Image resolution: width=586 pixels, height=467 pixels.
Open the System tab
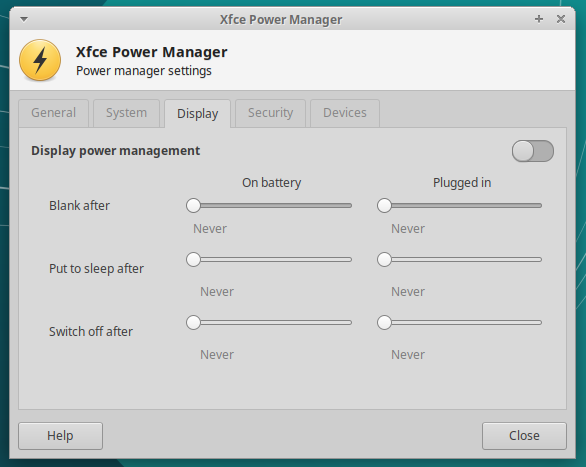coord(126,113)
